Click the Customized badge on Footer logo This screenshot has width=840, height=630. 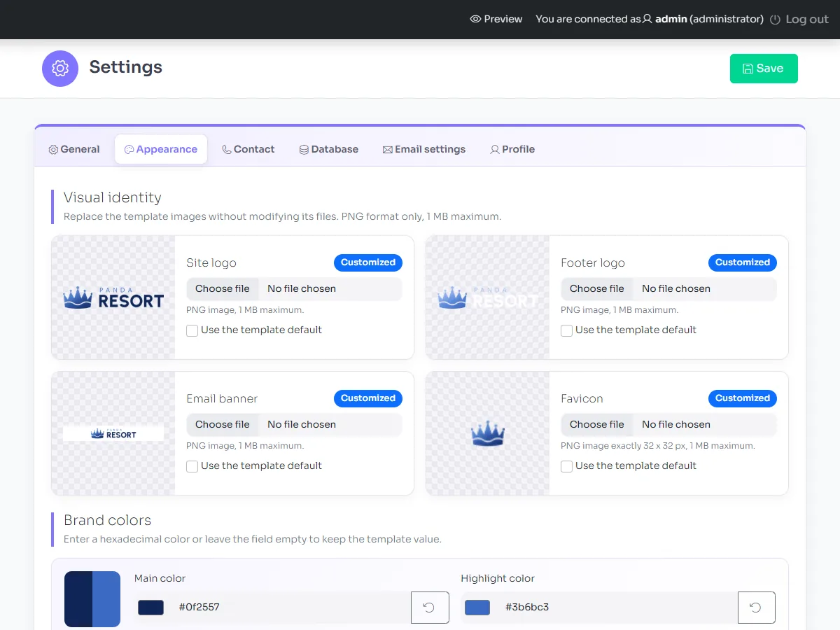743,262
